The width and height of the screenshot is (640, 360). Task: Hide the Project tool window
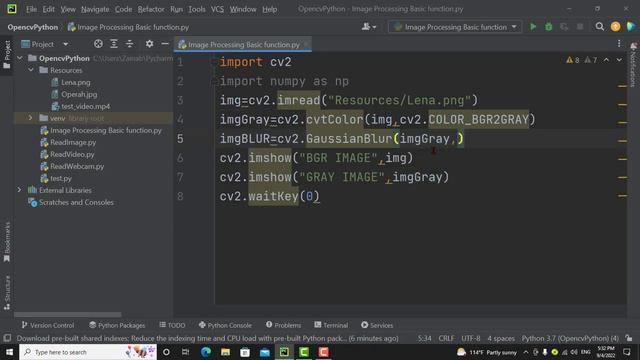click(x=165, y=44)
